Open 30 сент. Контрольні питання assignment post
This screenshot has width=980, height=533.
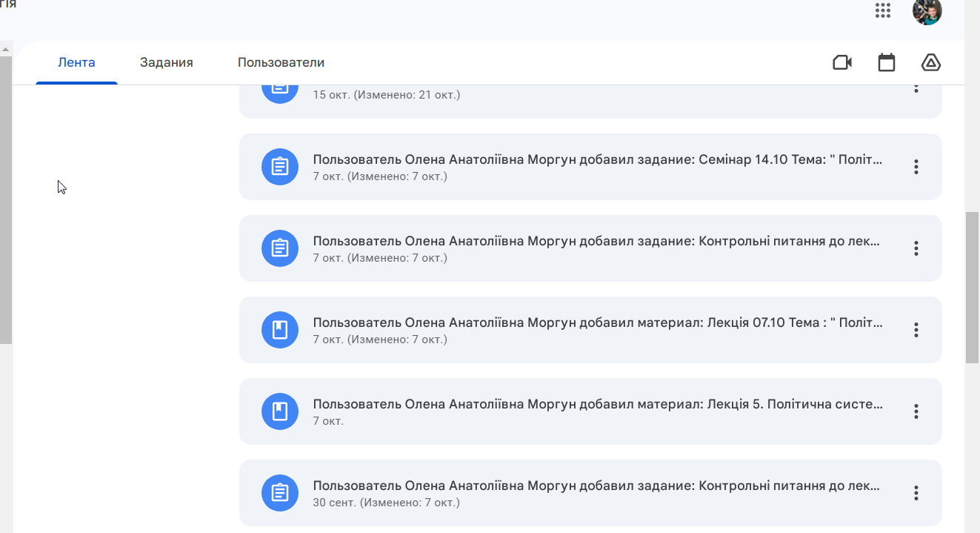(x=590, y=493)
